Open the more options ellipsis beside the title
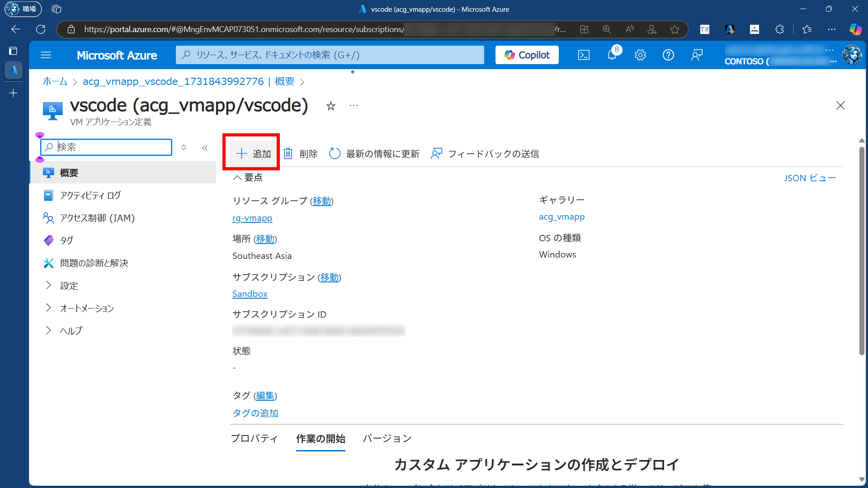 click(x=354, y=106)
